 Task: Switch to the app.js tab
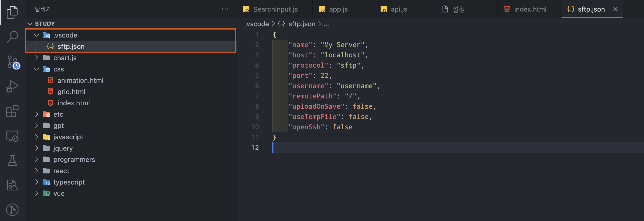click(343, 9)
